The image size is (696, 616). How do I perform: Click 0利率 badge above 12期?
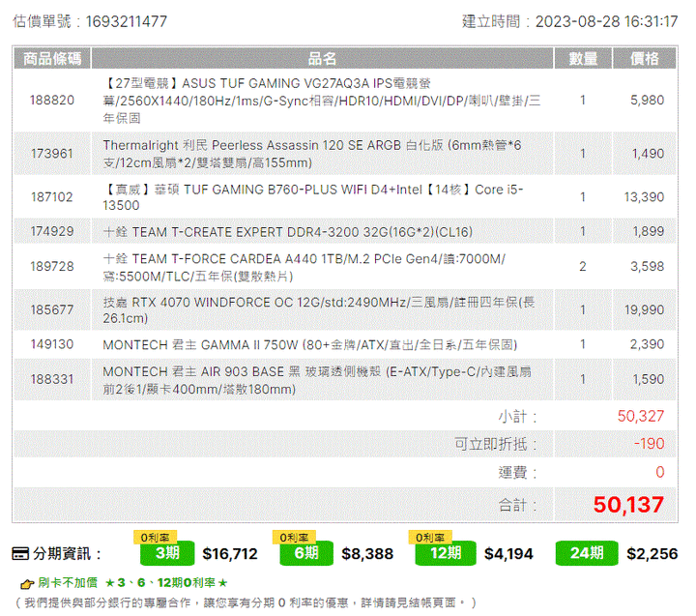click(430, 538)
